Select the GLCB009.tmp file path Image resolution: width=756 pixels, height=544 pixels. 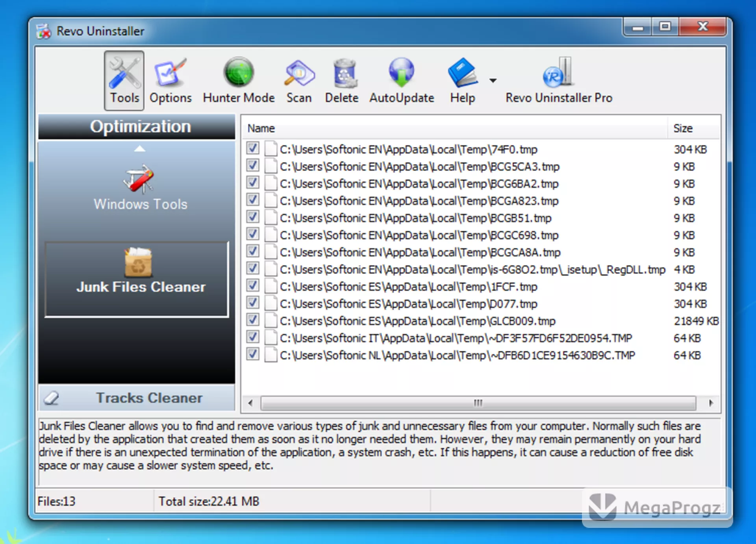417,321
